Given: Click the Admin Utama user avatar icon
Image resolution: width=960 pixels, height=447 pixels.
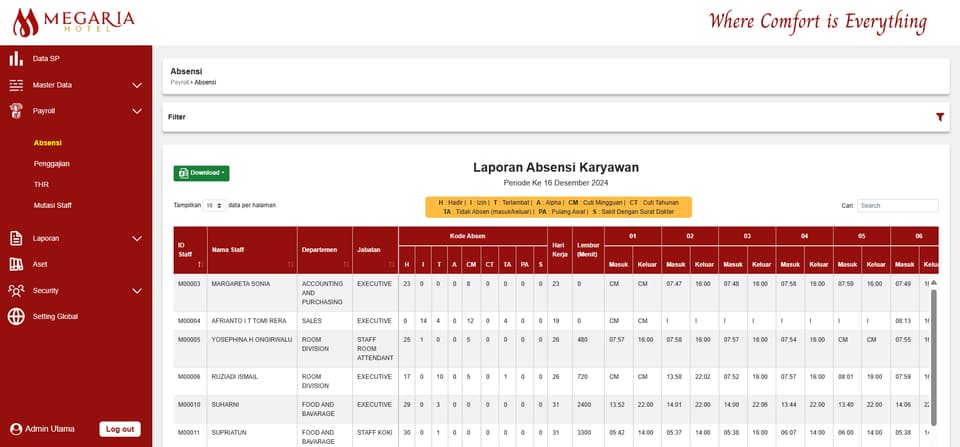Looking at the screenshot, I should point(16,429).
